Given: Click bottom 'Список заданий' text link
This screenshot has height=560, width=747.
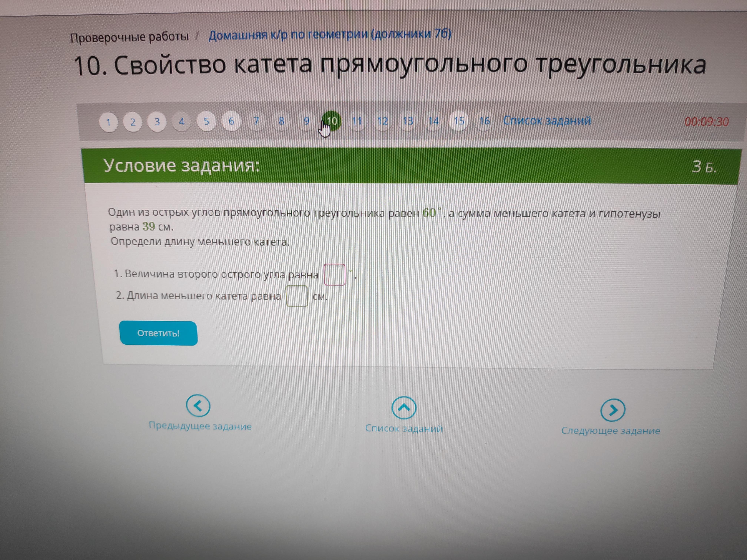Looking at the screenshot, I should [x=404, y=428].
